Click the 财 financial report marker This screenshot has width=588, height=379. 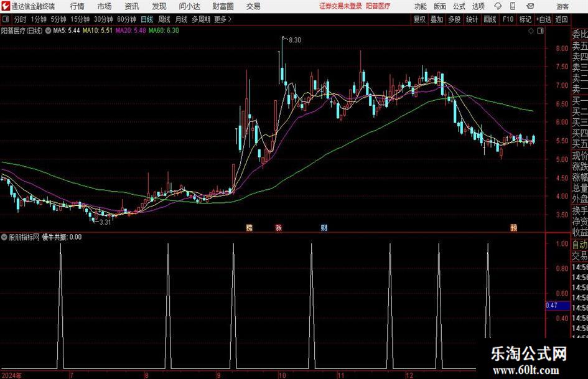coord(324,227)
